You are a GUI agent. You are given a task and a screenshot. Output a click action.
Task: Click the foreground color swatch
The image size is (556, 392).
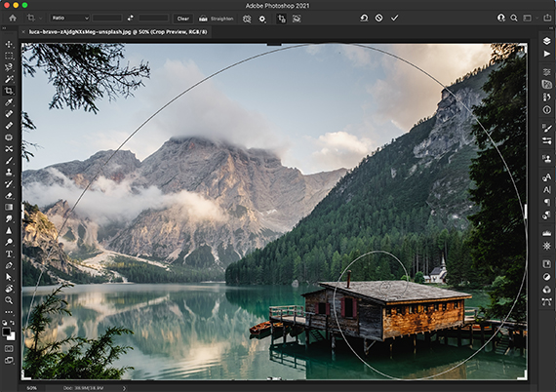(x=7, y=332)
